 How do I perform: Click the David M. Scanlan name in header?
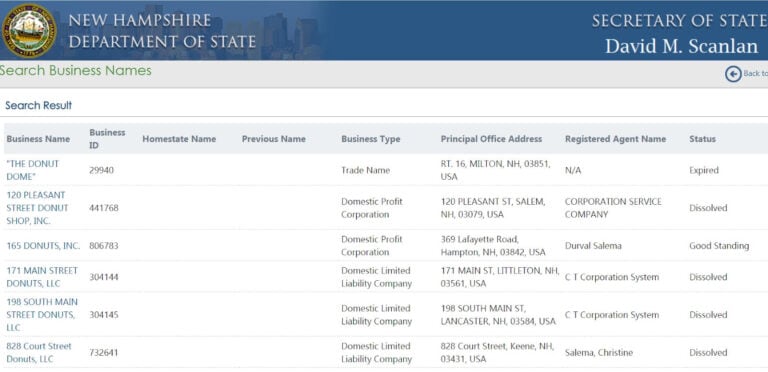682,46
